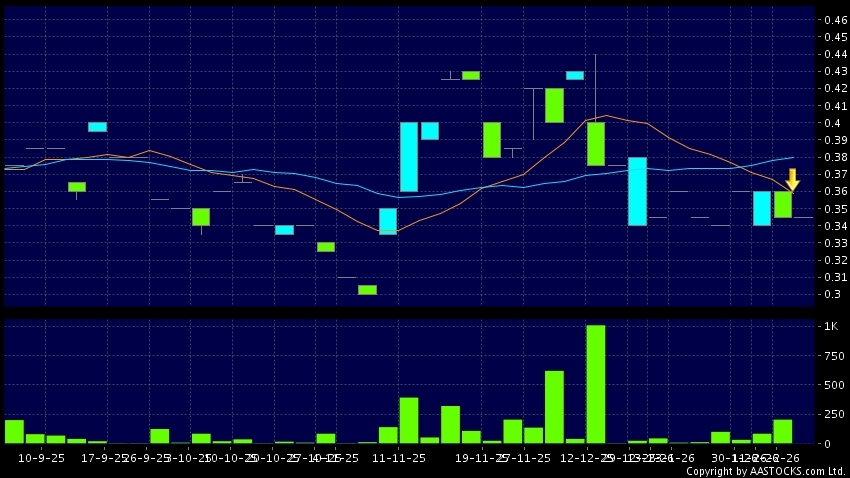The height and width of the screenshot is (478, 850).
Task: Select the rightmost green candle under the arrow
Action: (x=783, y=204)
